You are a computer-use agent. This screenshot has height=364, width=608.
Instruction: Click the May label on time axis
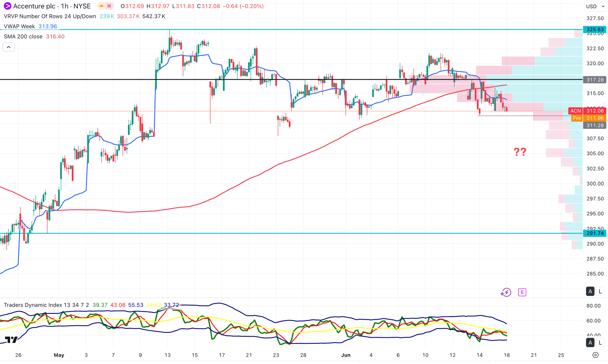click(59, 355)
